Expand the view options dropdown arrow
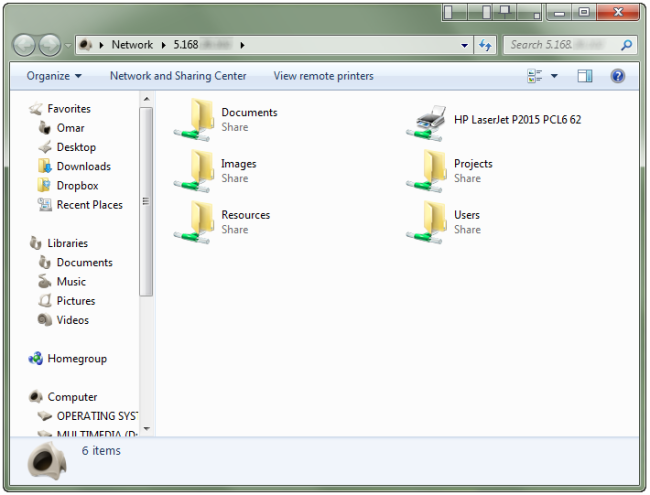 tap(554, 76)
